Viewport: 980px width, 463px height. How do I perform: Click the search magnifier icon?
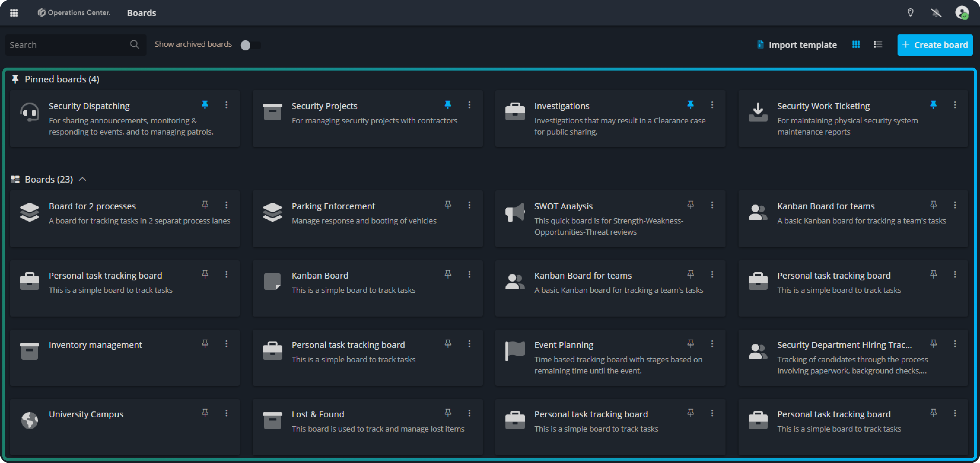coord(134,44)
